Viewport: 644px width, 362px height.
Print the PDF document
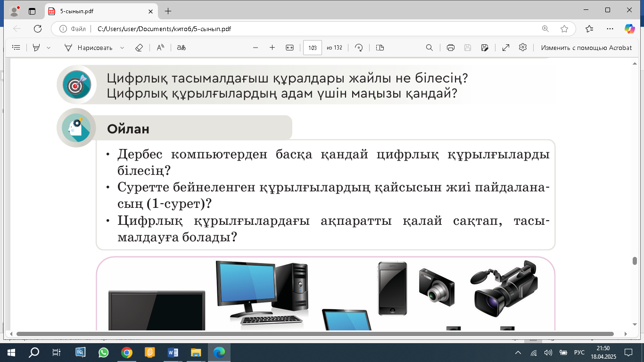(x=450, y=48)
